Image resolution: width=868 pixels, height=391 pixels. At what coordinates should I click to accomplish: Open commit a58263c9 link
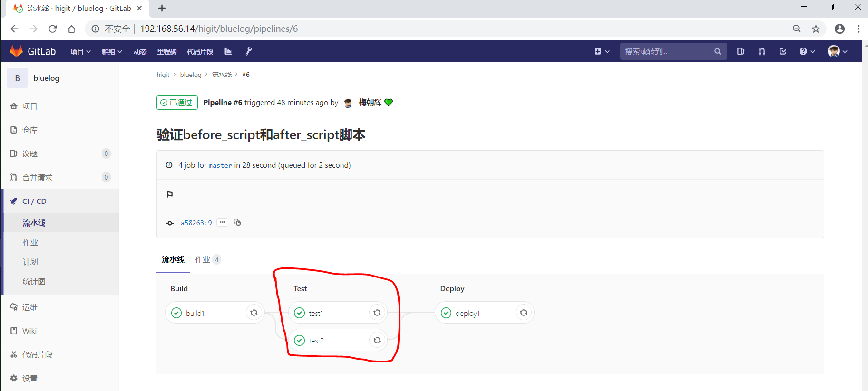pos(196,223)
